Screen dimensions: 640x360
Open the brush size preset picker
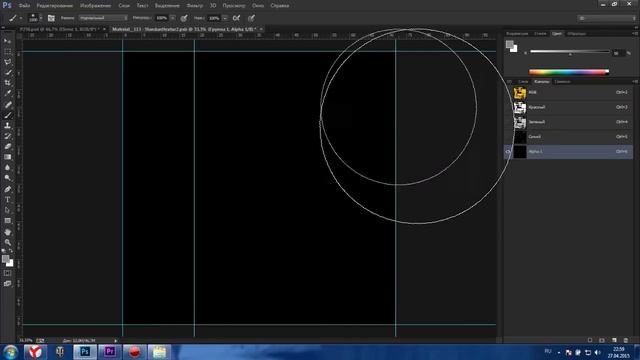coord(41,18)
